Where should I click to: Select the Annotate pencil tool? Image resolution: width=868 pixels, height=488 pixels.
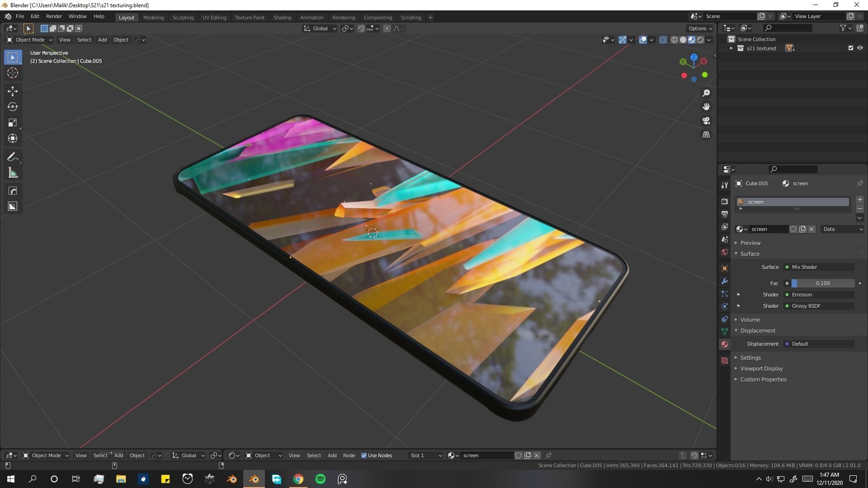click(13, 157)
